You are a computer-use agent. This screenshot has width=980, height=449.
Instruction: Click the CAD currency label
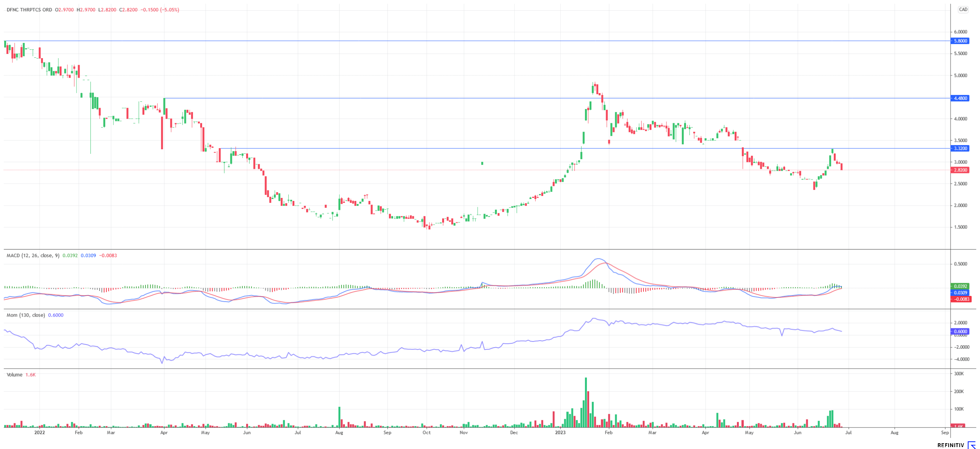click(x=963, y=10)
